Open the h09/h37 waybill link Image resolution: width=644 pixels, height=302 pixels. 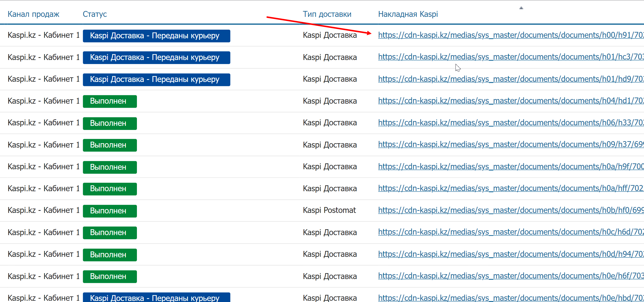[x=510, y=144]
